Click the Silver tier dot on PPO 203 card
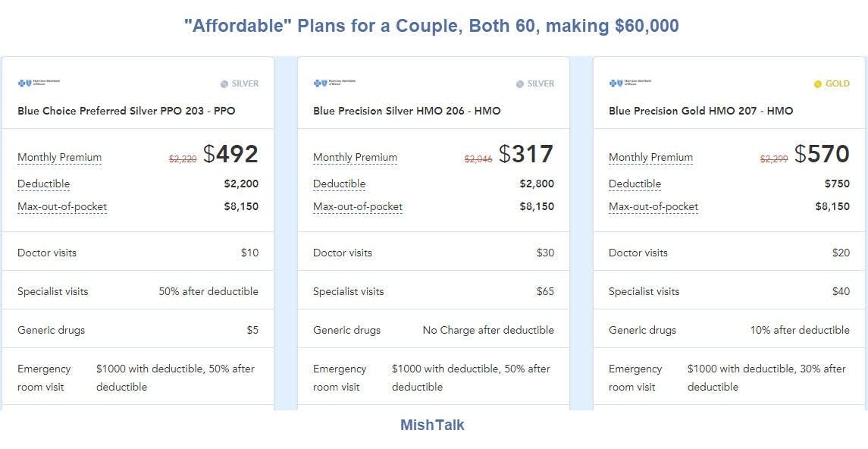Screen dimensions: 868x449 coord(224,84)
